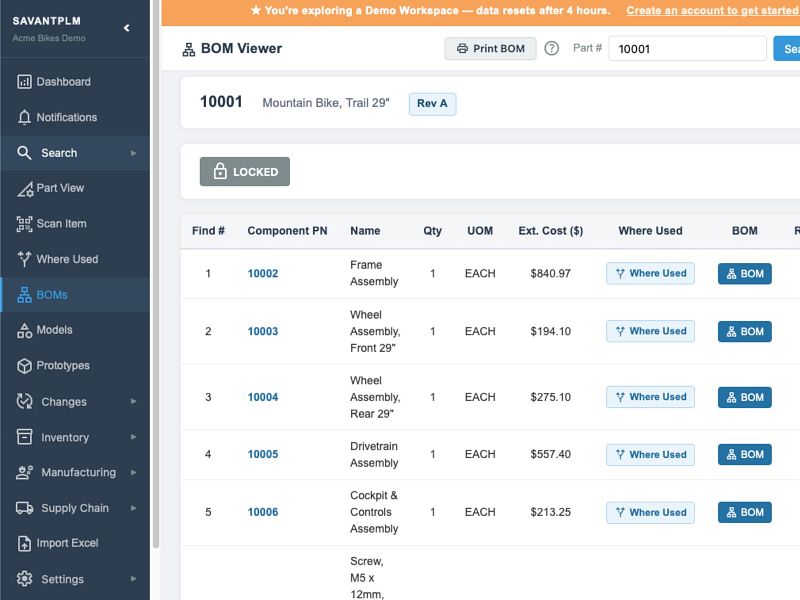Click the Part # input field
800x600 pixels.
(x=687, y=48)
